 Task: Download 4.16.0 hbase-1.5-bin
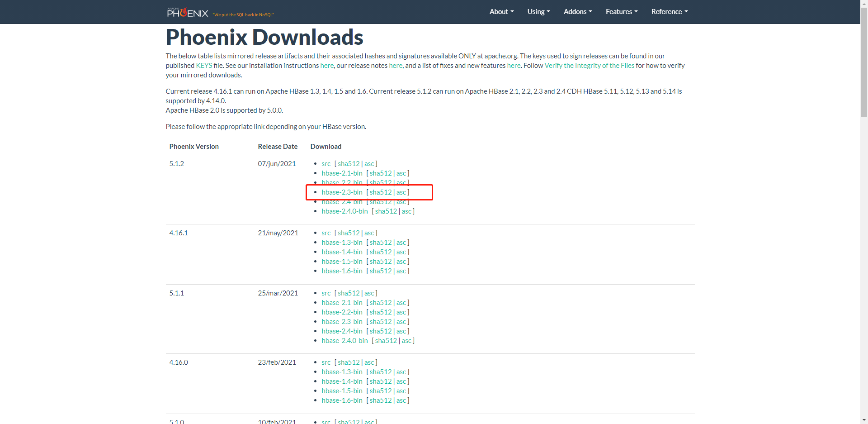point(342,391)
